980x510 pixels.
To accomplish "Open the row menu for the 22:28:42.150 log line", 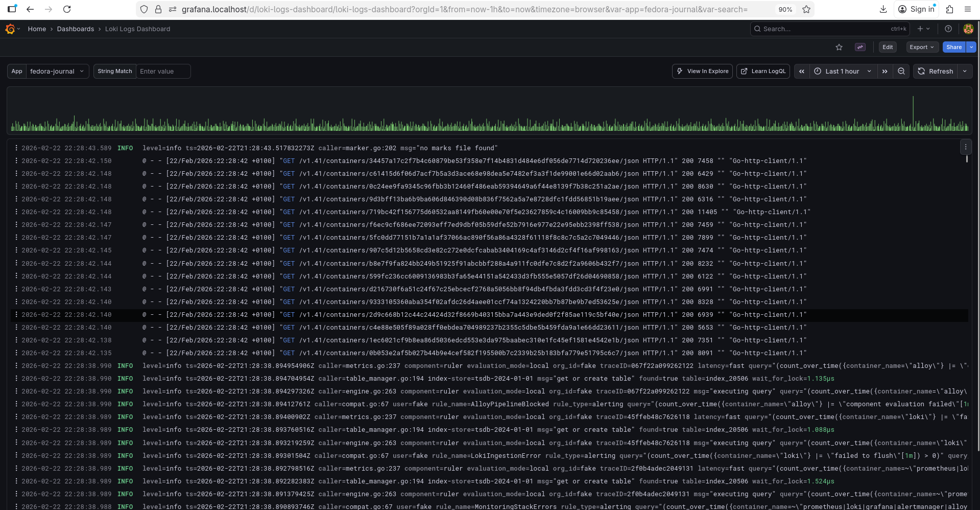I will [16, 161].
